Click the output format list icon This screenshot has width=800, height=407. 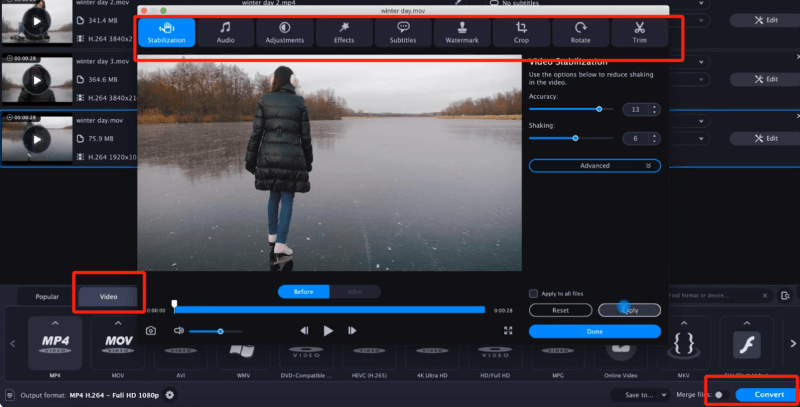(10, 395)
